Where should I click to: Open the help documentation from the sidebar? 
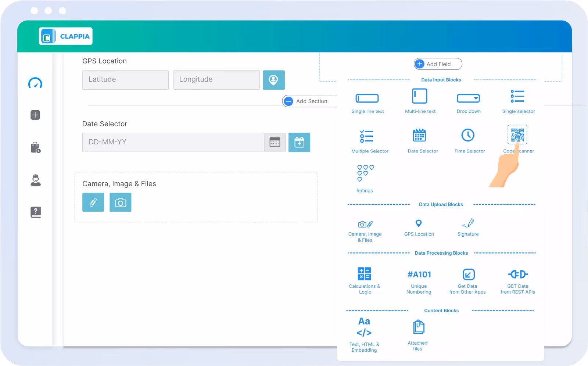(35, 212)
